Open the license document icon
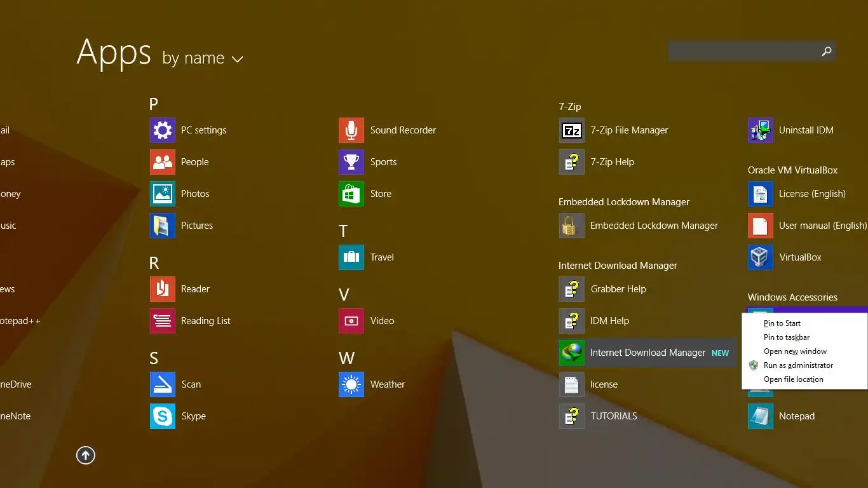 click(572, 384)
